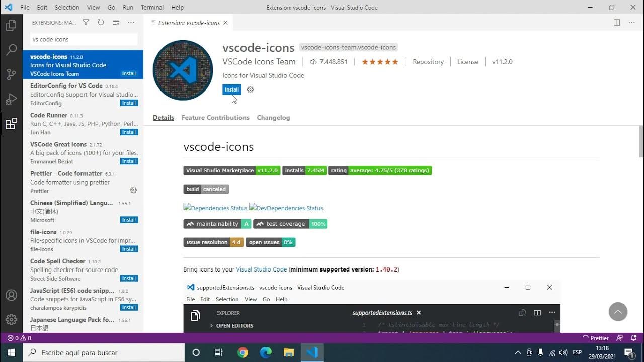
Task: Select the Extensions view icon
Action: click(x=11, y=124)
